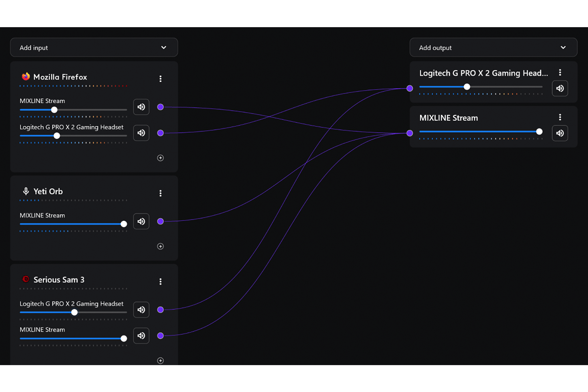Mute the MIXLINE Stream output
The image size is (588, 392).
click(x=560, y=133)
